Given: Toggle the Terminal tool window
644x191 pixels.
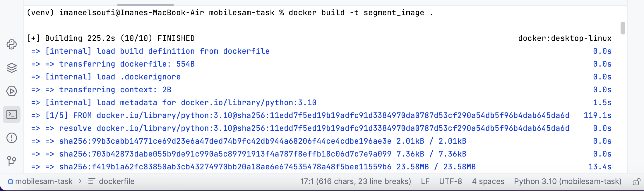Looking at the screenshot, I should pyautogui.click(x=12, y=114).
